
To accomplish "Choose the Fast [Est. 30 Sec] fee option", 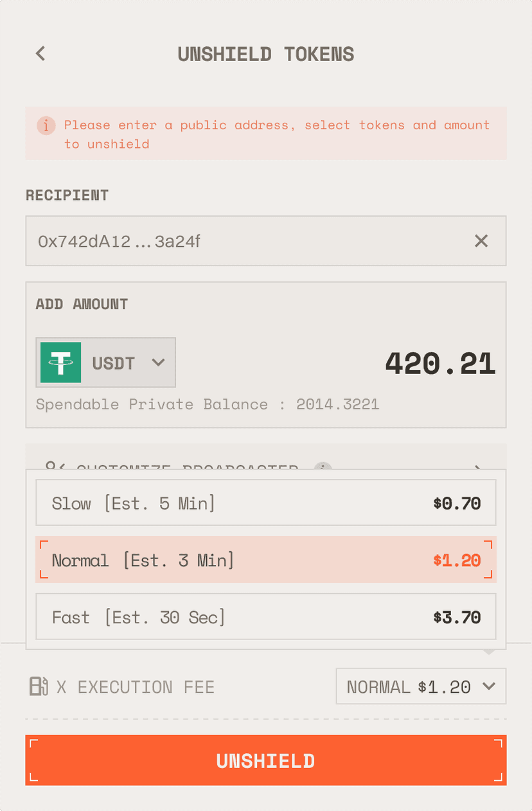I will 266,617.
